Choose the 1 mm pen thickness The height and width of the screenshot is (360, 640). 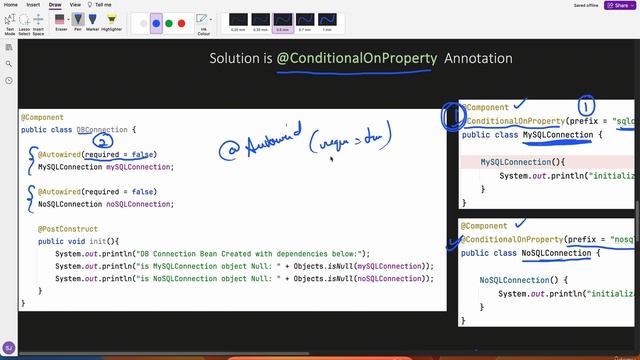327,22
